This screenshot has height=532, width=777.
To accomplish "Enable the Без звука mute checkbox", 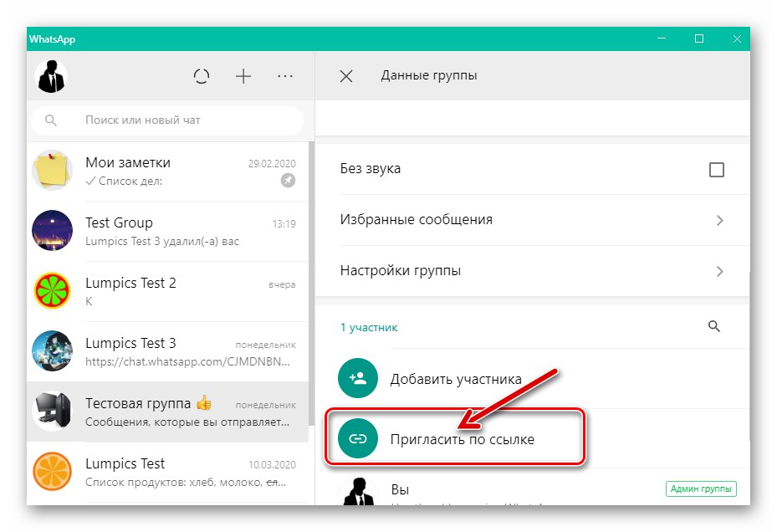I will pyautogui.click(x=717, y=169).
